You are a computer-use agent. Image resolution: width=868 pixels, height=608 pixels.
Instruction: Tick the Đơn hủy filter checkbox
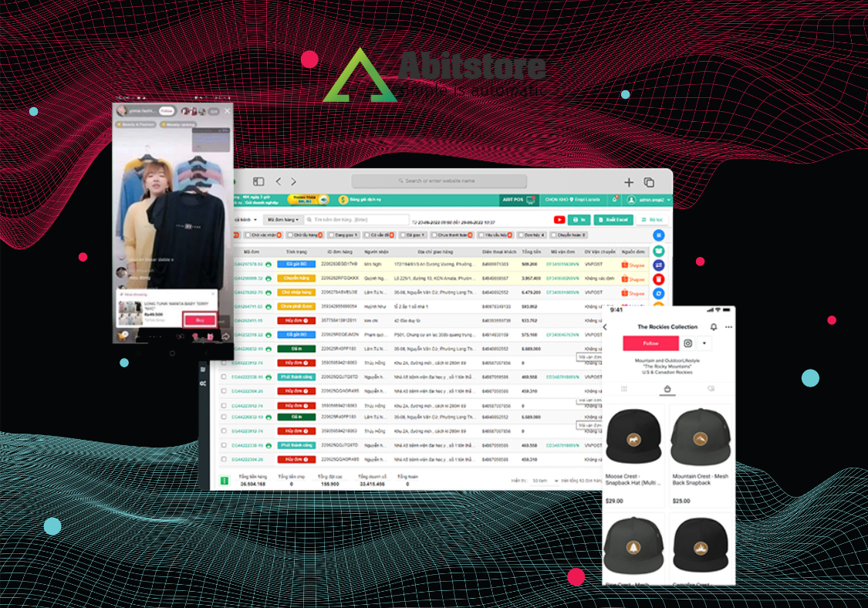[521, 235]
